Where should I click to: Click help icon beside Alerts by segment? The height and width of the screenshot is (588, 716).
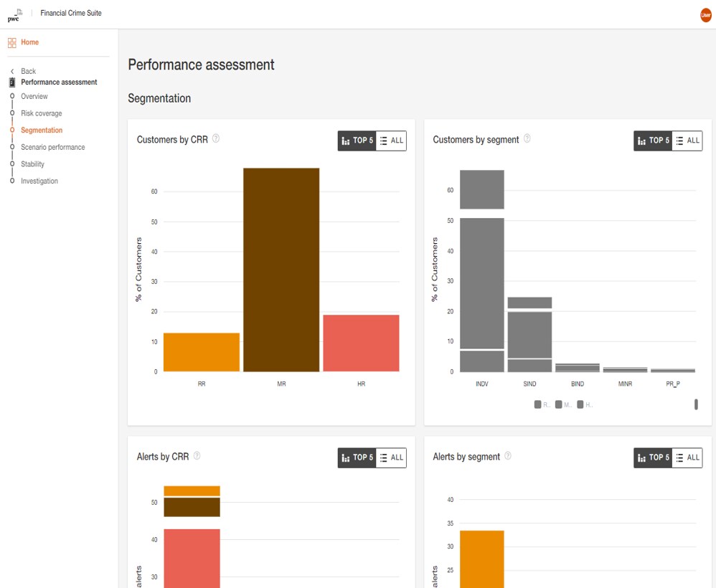[508, 456]
